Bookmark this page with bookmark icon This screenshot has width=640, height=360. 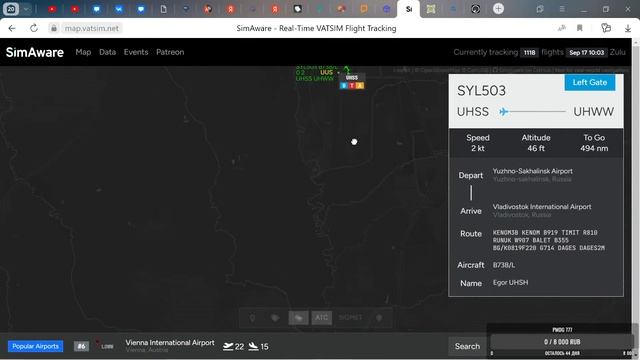580,28
